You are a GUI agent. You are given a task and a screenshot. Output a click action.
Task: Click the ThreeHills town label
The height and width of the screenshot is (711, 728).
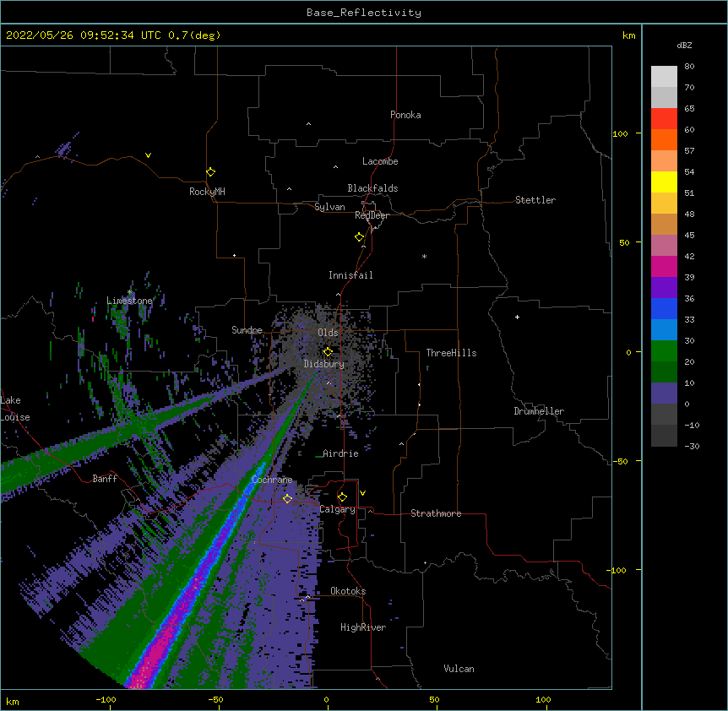[x=451, y=353]
